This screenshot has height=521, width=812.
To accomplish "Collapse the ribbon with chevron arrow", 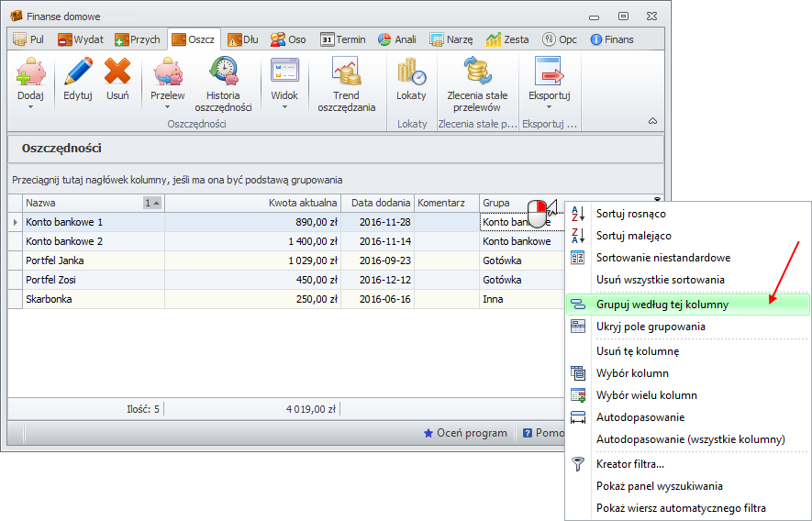I will (652, 121).
